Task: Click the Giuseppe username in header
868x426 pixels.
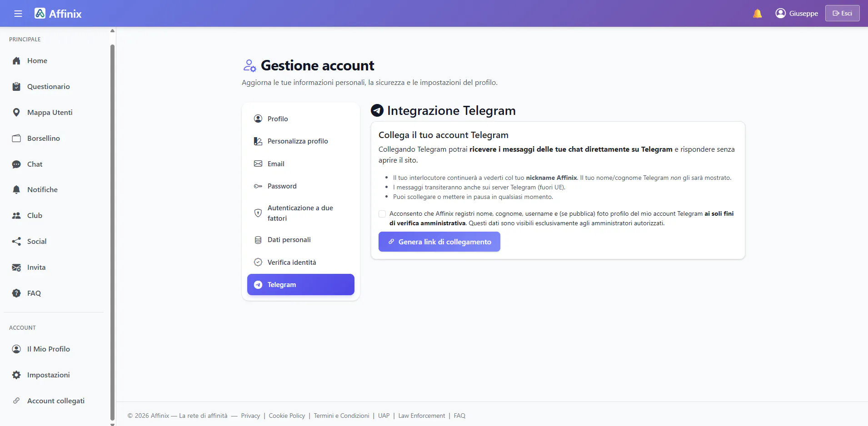Action: click(803, 14)
